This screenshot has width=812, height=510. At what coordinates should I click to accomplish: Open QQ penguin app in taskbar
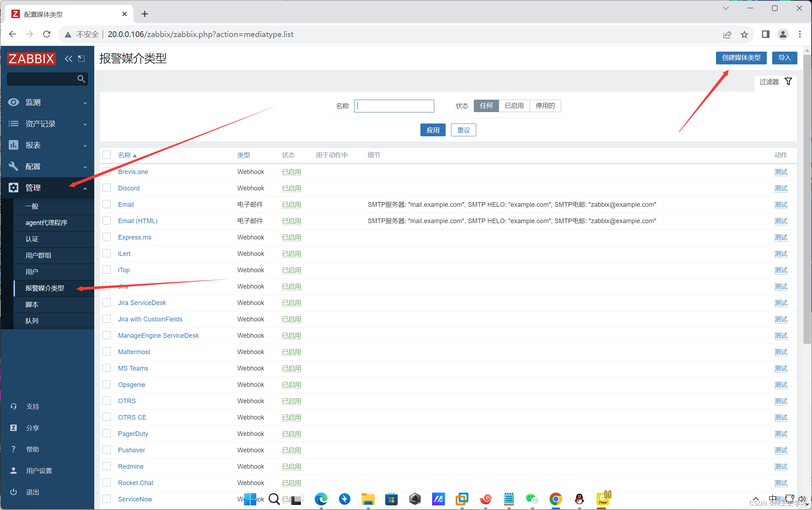[579, 499]
